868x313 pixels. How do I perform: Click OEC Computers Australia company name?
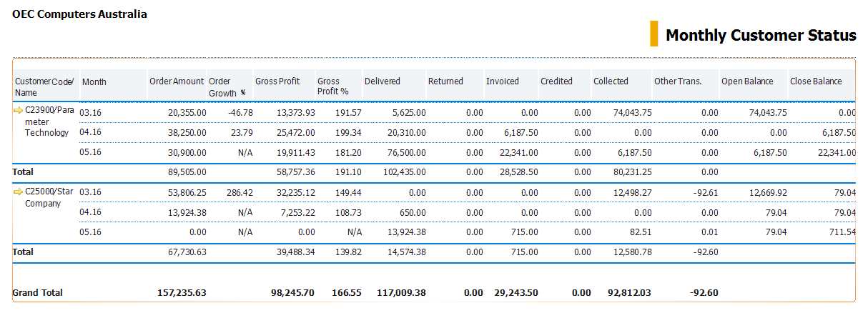coord(80,14)
